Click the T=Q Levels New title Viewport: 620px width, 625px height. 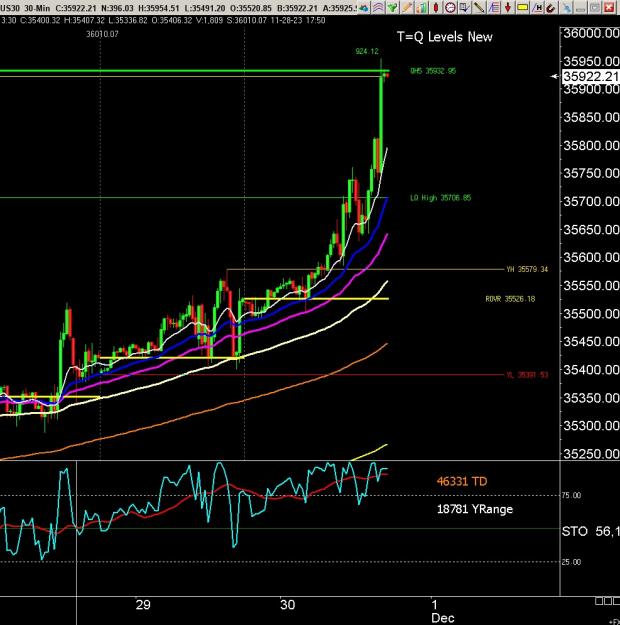[x=445, y=37]
